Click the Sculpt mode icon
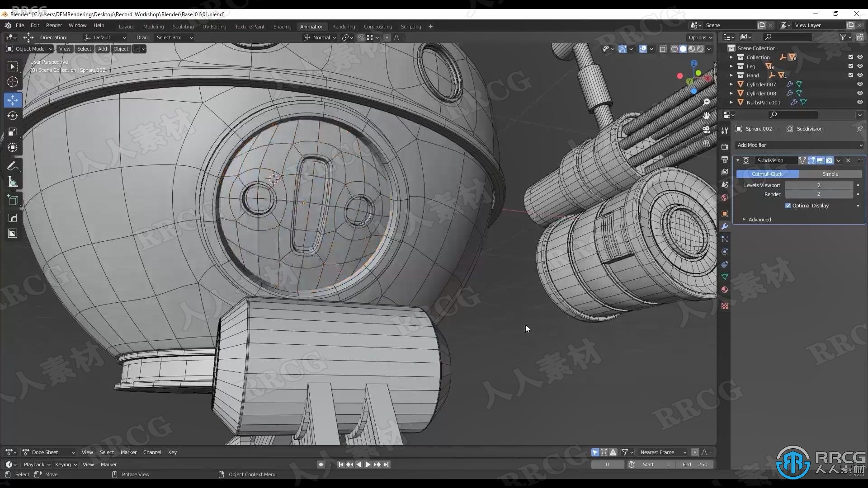Image resolution: width=868 pixels, height=488 pixels. click(183, 26)
